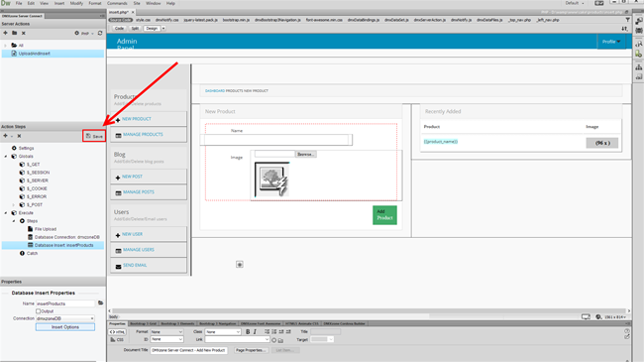
Task: Switch to Split view
Action: point(135,29)
